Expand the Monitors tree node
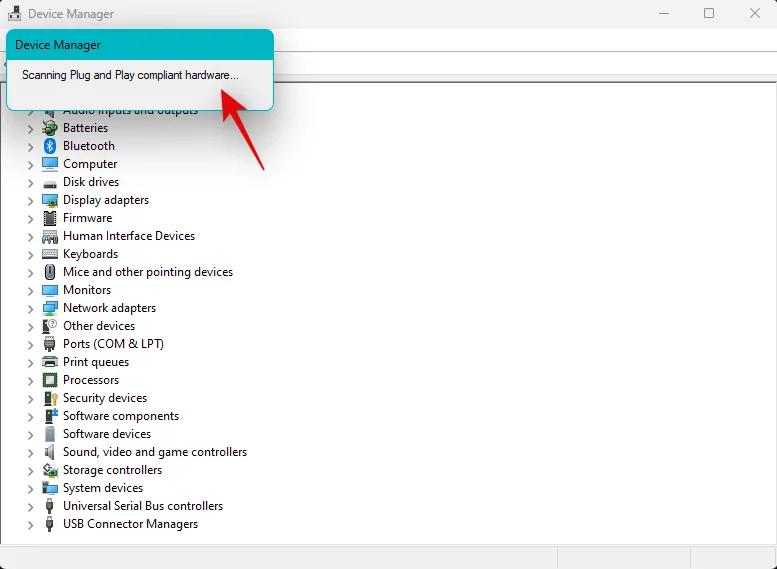The height and width of the screenshot is (569, 777). point(30,291)
